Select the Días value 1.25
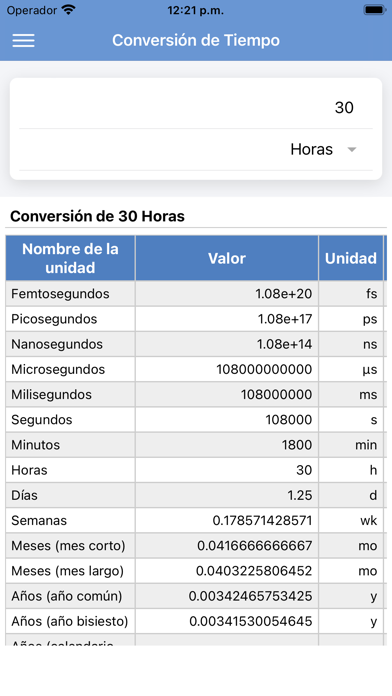The height and width of the screenshot is (696, 392). coord(300,495)
